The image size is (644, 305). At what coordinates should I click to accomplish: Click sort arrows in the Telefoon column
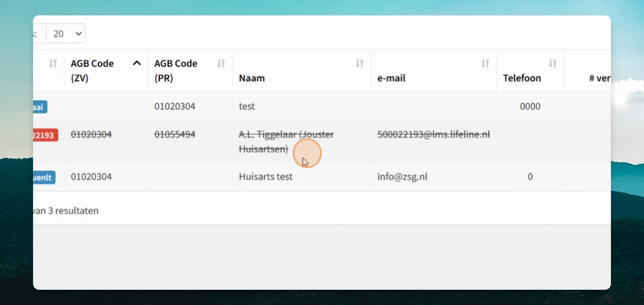click(552, 63)
